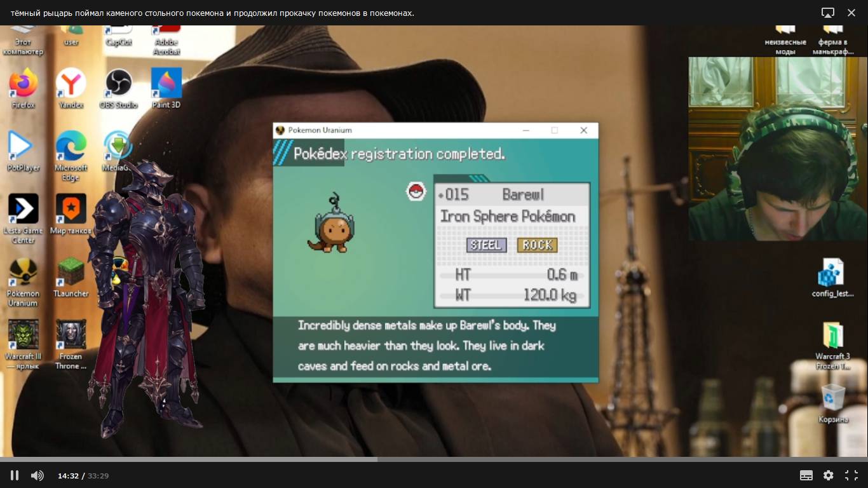The height and width of the screenshot is (488, 868).
Task: Open the Microsoft Edge shortcut
Action: click(x=71, y=156)
